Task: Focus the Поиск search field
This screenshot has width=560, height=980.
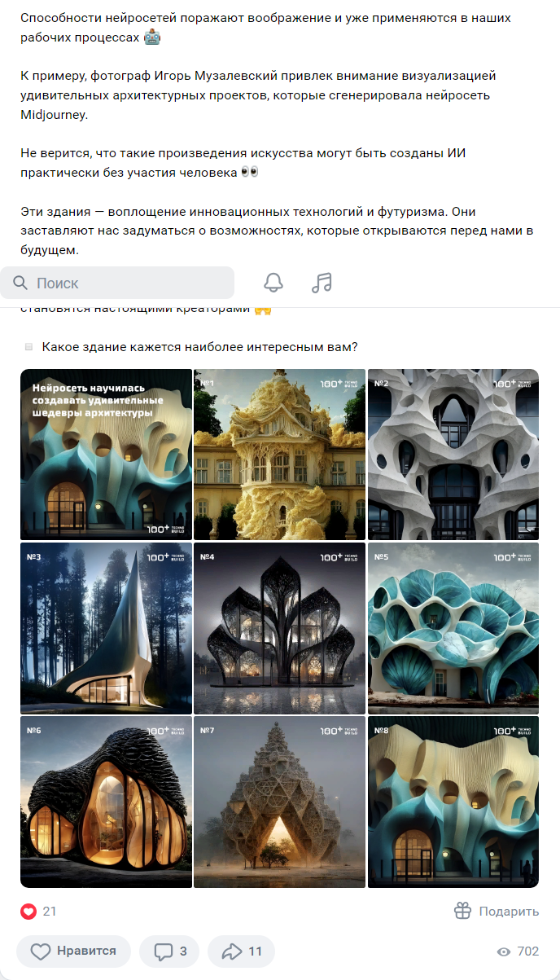Action: [117, 283]
